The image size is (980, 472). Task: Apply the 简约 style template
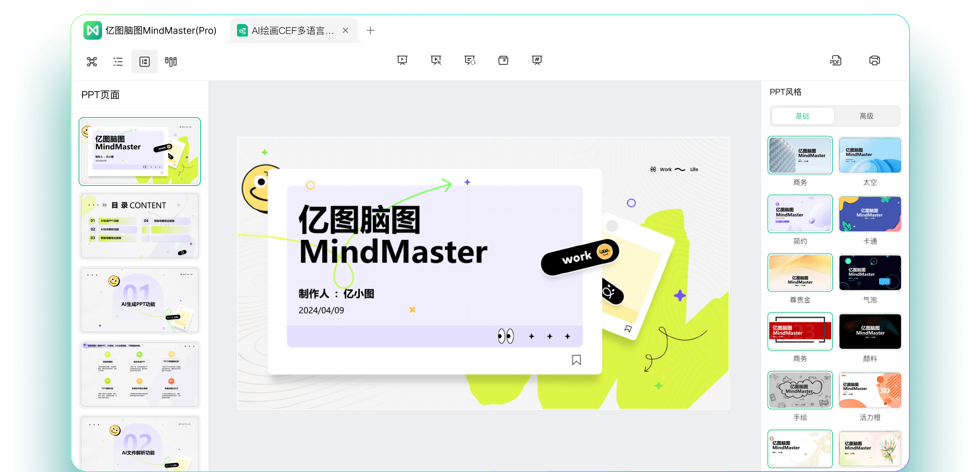800,214
